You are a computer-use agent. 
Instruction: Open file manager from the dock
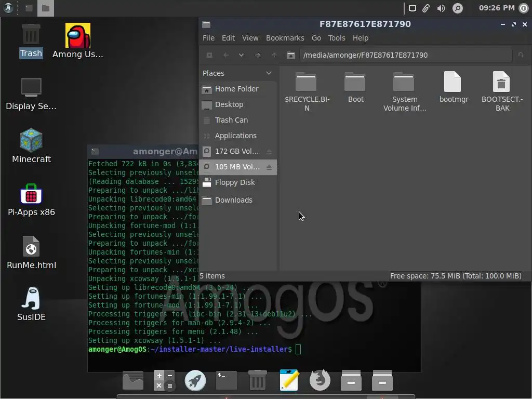coord(132,380)
